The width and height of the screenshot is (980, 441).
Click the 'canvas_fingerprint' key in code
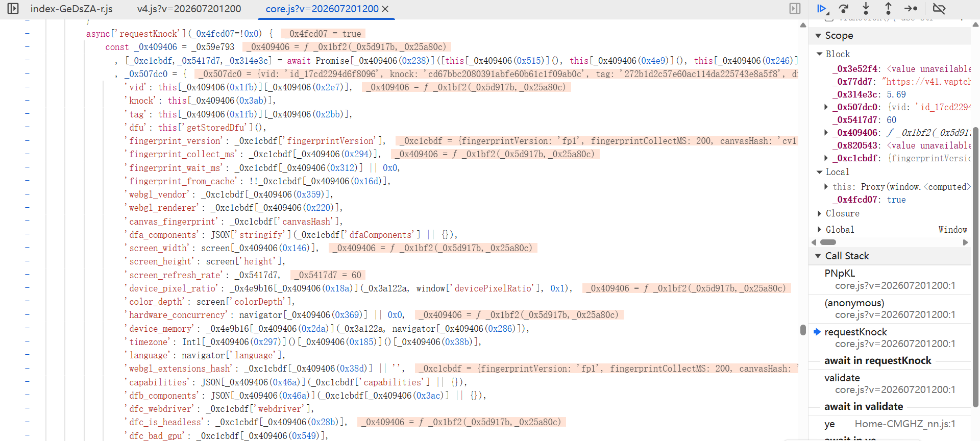(171, 222)
